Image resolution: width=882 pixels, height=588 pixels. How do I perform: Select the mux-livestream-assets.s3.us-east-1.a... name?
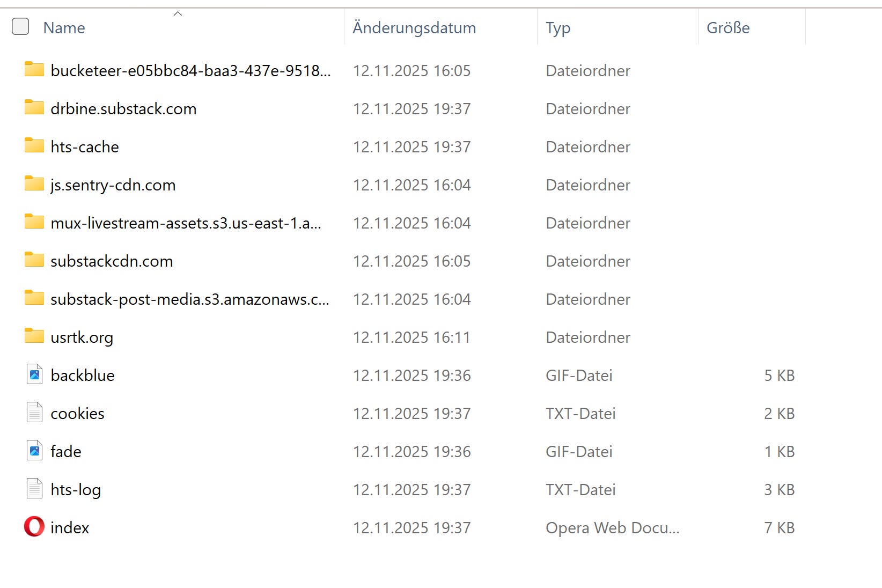[x=186, y=223]
